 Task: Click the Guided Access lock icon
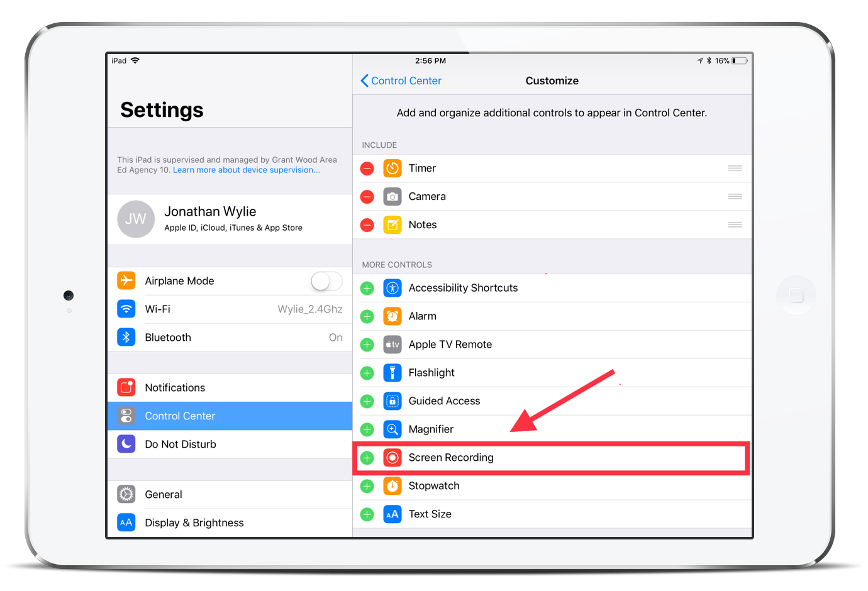pyautogui.click(x=392, y=401)
